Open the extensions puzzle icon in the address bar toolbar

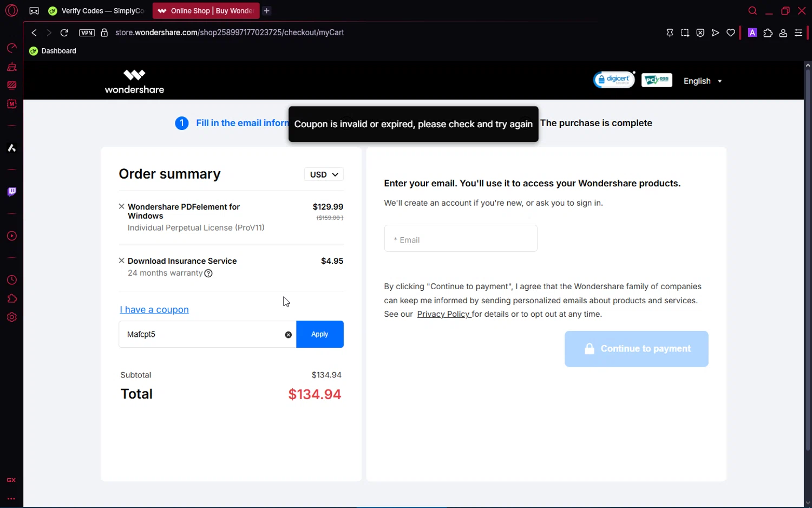(768, 33)
